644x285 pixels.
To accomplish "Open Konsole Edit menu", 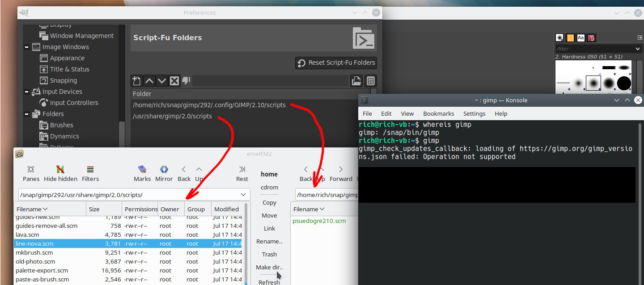I will click(x=386, y=113).
